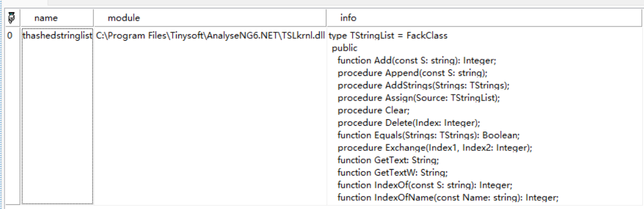Click the info column header
Image resolution: width=644 pixels, height=209 pixels.
pyautogui.click(x=348, y=18)
